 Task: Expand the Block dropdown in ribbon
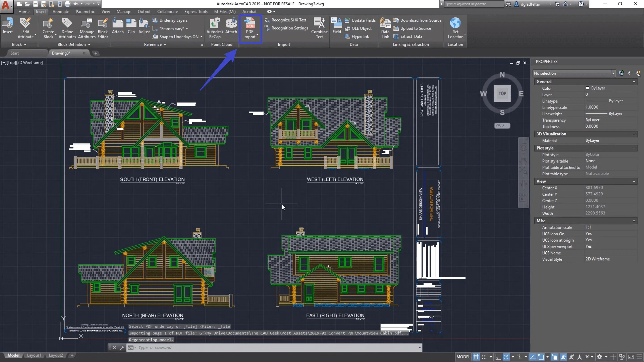pos(18,44)
